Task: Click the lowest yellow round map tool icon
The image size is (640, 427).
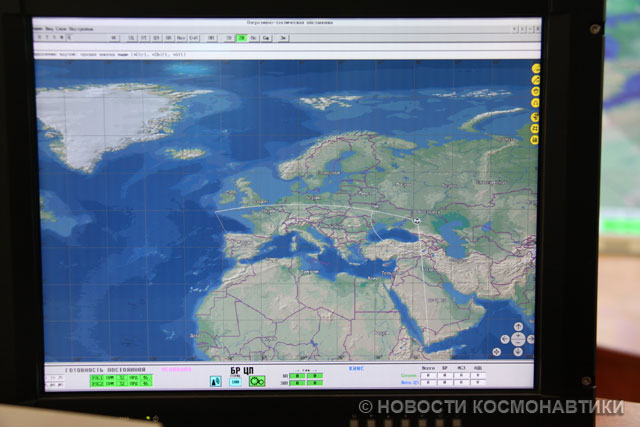Action: (536, 141)
